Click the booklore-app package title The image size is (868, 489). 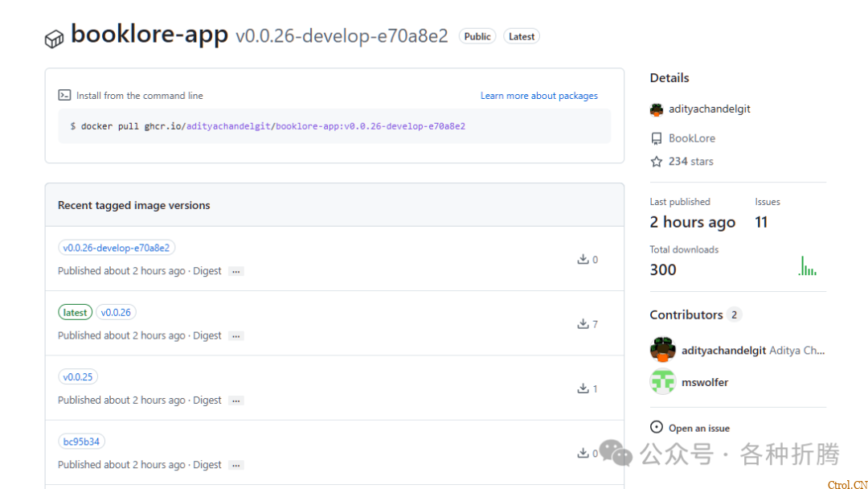(149, 35)
